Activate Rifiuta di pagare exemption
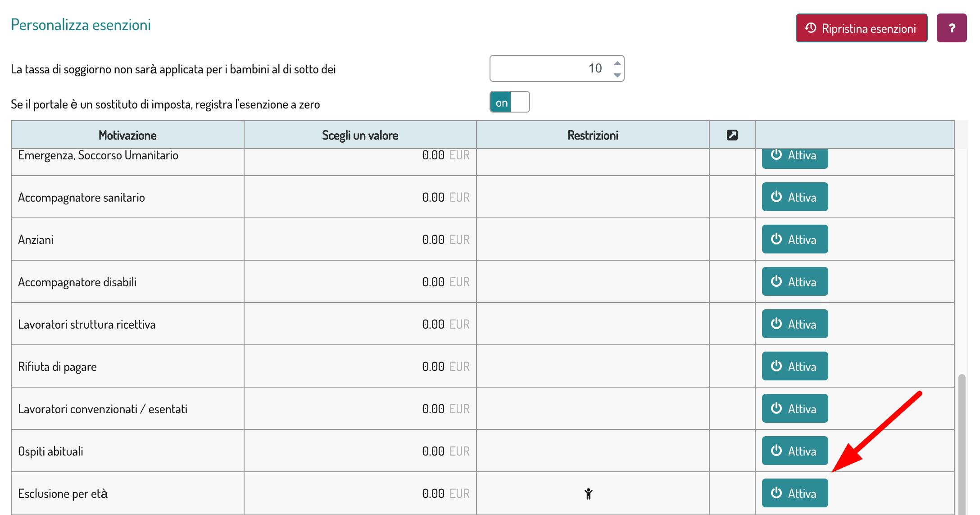The image size is (980, 515). [794, 366]
